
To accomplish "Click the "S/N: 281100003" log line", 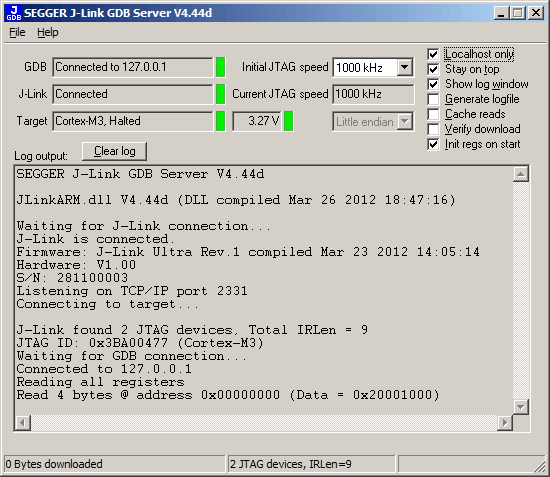I will (72, 278).
